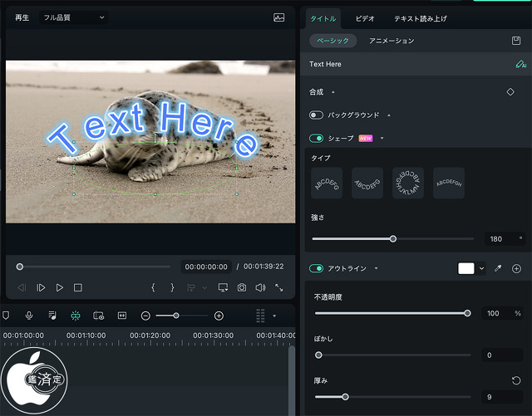Zoom out timeline with minus button
This screenshot has height=416, width=532.
point(145,316)
